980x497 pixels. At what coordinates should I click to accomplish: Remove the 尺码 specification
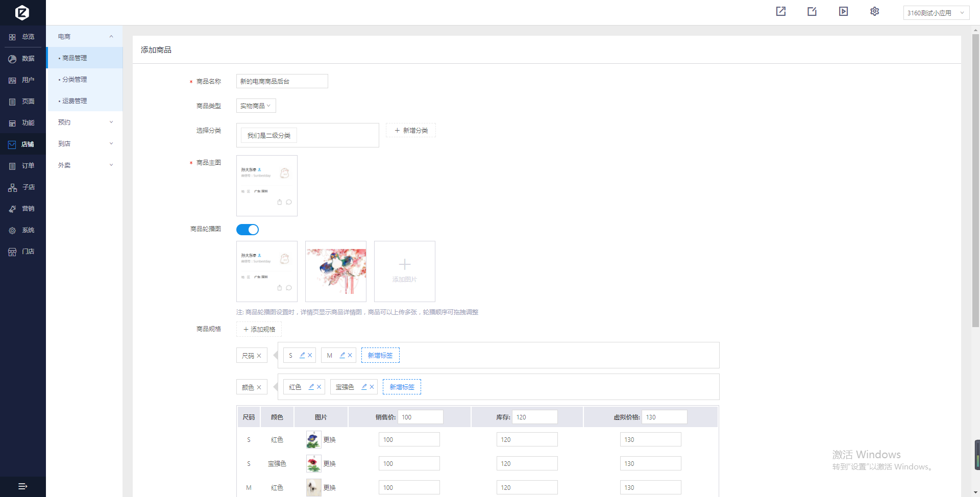pos(259,356)
